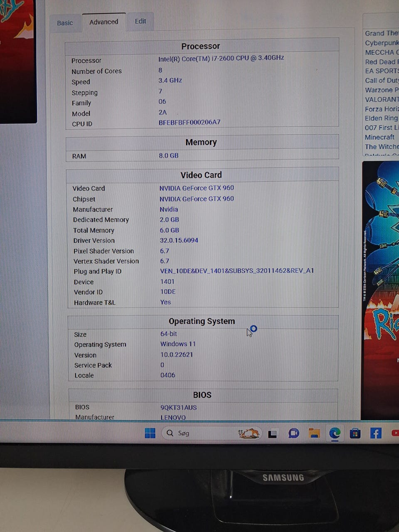
Task: Click the giraffe search highlight image
Action: point(249,433)
